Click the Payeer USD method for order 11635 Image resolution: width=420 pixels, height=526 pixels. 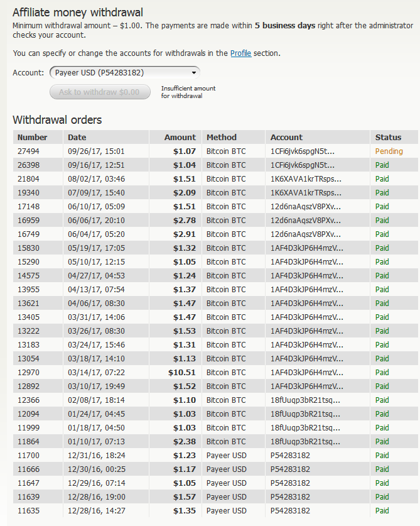pyautogui.click(x=226, y=511)
